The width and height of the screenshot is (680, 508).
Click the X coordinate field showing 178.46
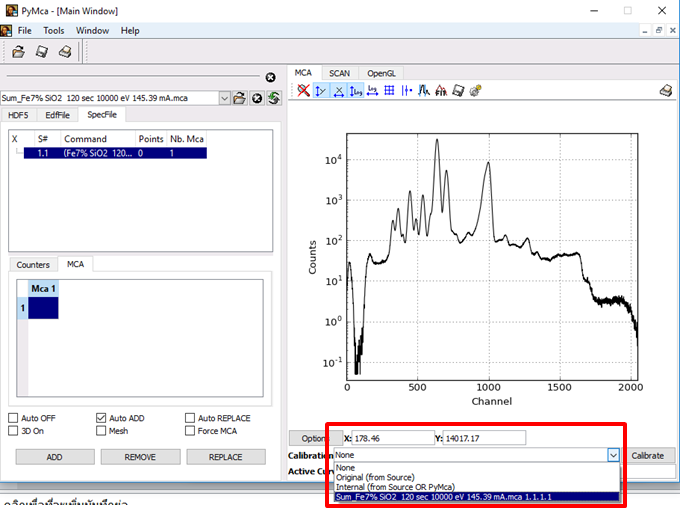(x=393, y=438)
